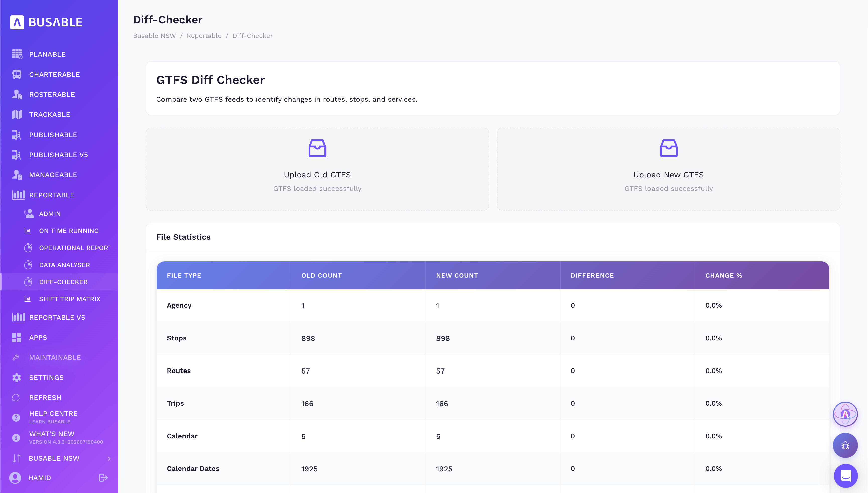This screenshot has width=868, height=493.
Task: Click the Charterable bus icon
Action: [17, 75]
